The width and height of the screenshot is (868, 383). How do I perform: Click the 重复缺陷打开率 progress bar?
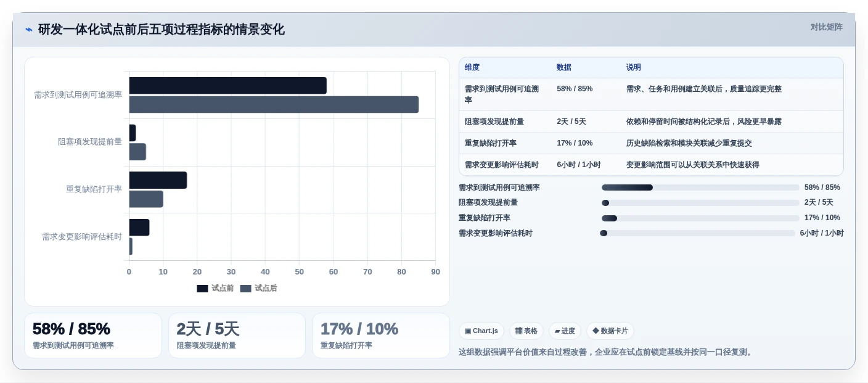point(700,218)
